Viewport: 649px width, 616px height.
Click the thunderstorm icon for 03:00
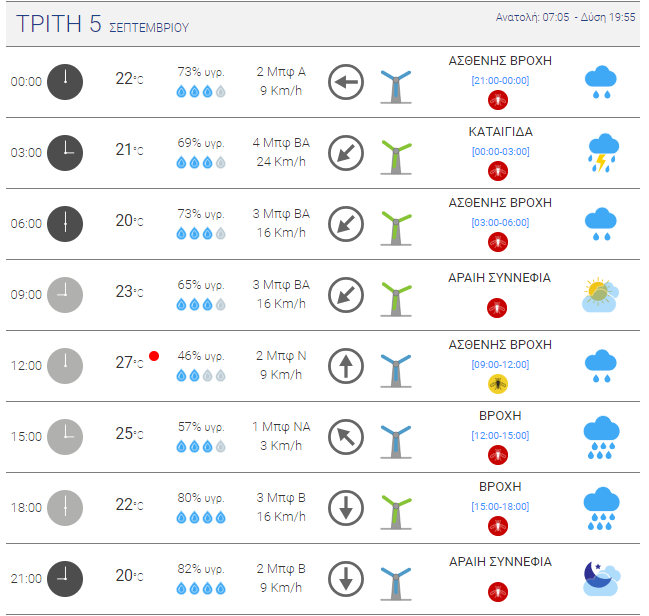click(x=603, y=153)
